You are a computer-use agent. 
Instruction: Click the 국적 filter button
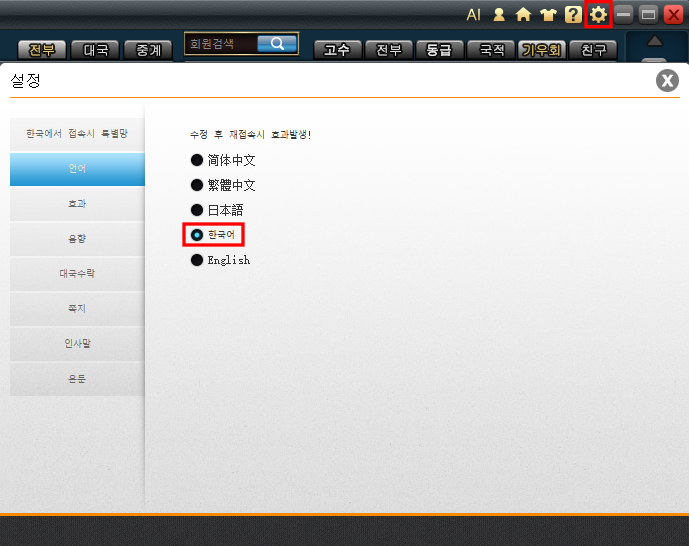[x=491, y=50]
